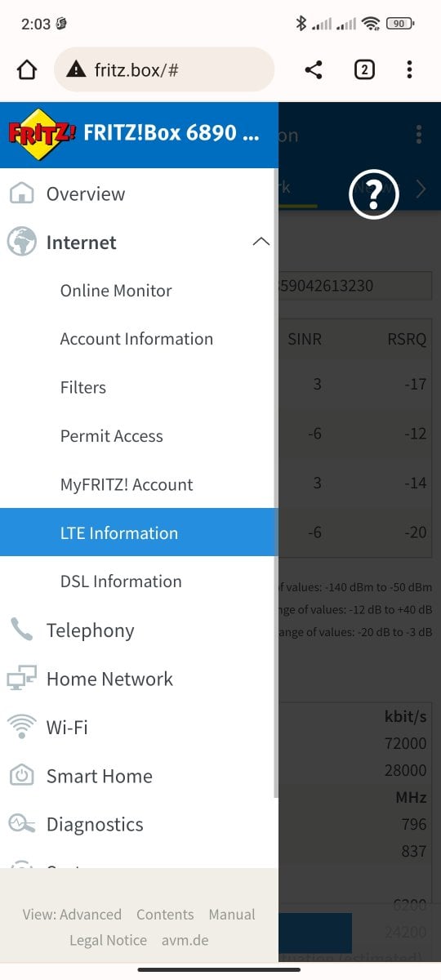Image resolution: width=441 pixels, height=980 pixels.
Task: Open the browser three-dot overflow menu
Action: pyautogui.click(x=409, y=70)
